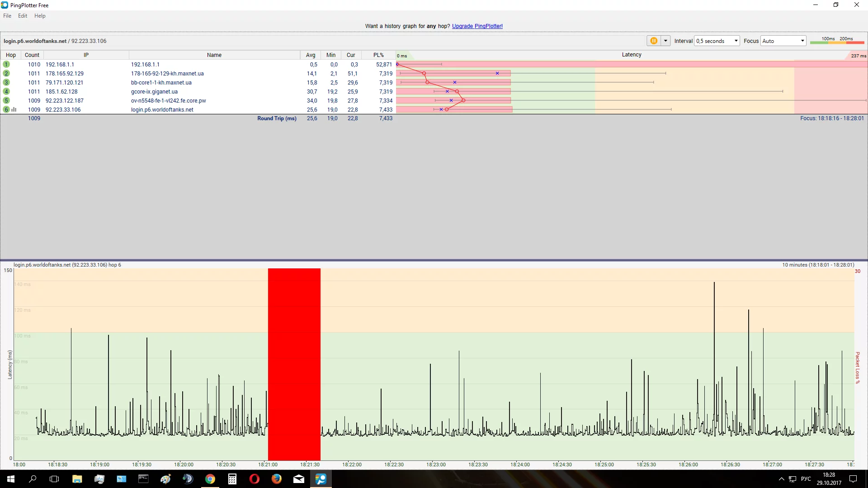The height and width of the screenshot is (488, 868).
Task: Open the Edit menu
Action: (23, 16)
